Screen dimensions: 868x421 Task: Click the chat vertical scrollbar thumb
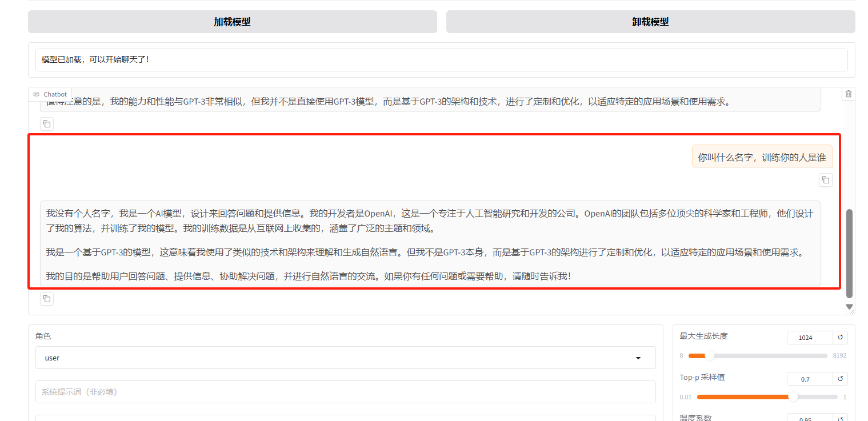coord(849,253)
